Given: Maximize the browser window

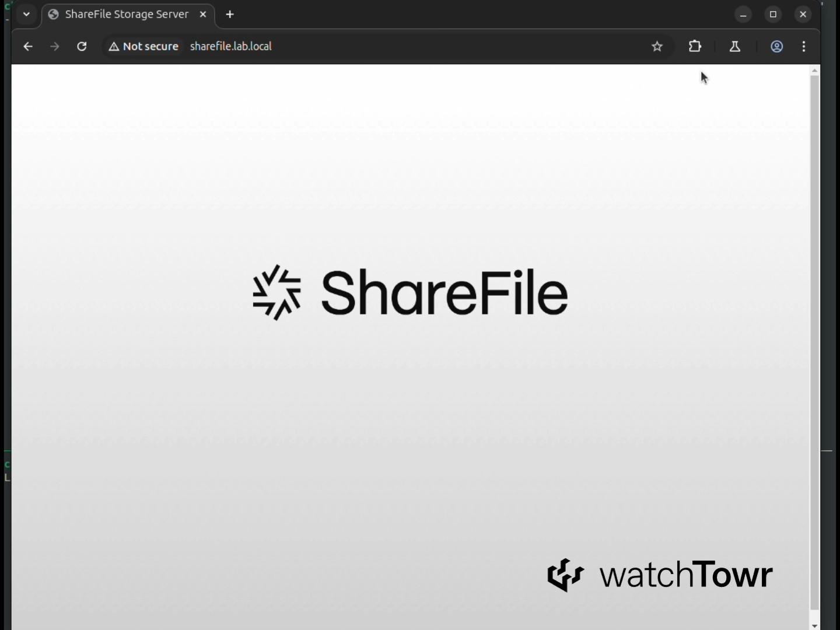Looking at the screenshot, I should click(x=773, y=15).
